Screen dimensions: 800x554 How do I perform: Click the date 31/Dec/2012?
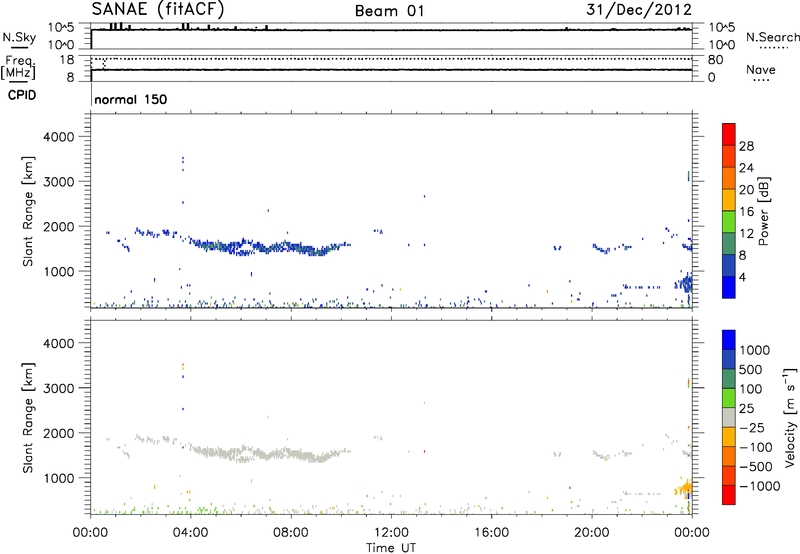639,10
